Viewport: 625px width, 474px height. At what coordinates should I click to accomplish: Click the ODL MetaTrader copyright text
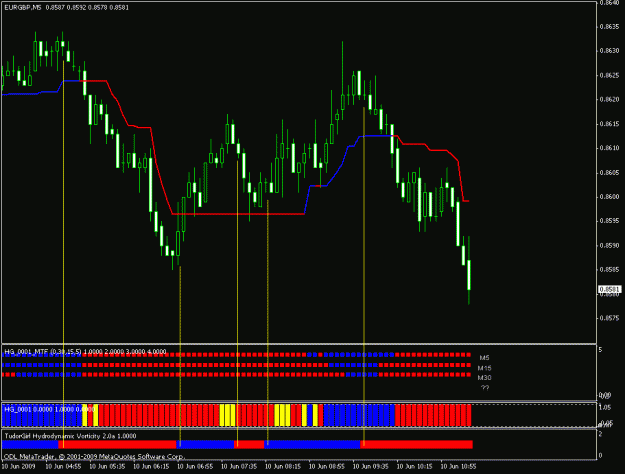[x=94, y=456]
